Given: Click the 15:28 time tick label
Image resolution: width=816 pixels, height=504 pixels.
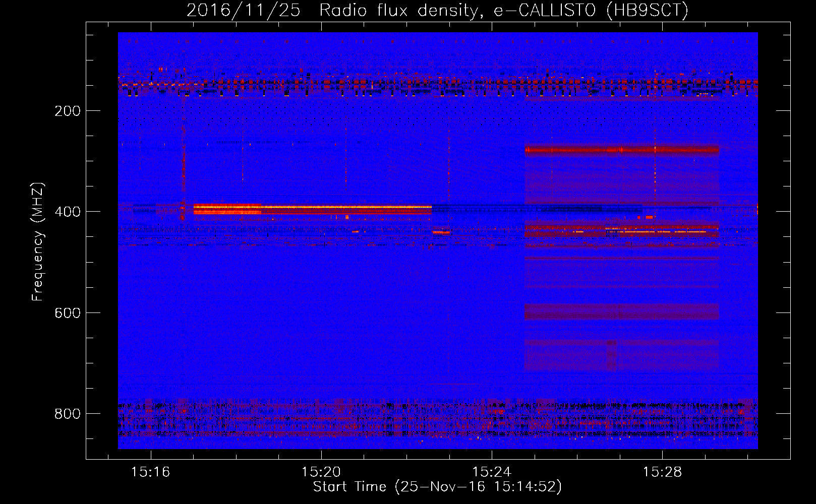Looking at the screenshot, I should (x=662, y=472).
